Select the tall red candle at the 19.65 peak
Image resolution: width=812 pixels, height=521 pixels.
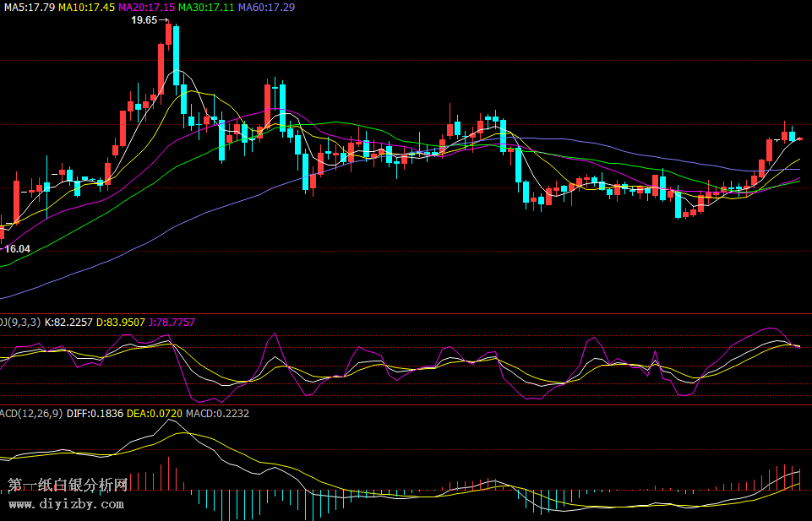click(x=168, y=35)
